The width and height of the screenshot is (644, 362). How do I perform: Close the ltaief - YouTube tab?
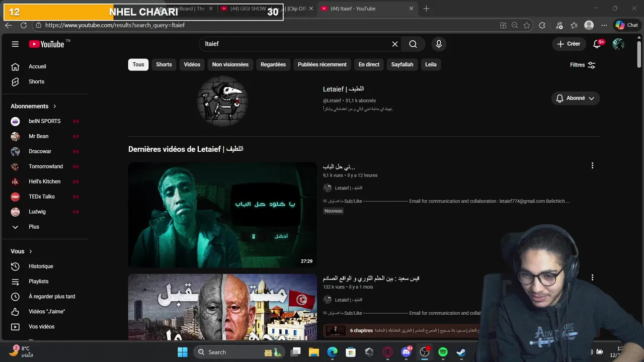(x=411, y=9)
